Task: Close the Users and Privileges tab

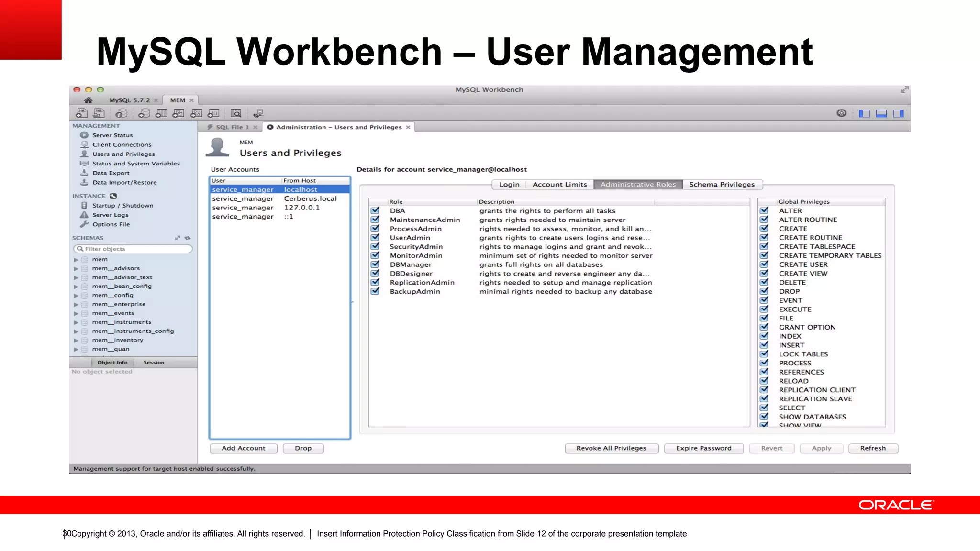Action: [408, 127]
